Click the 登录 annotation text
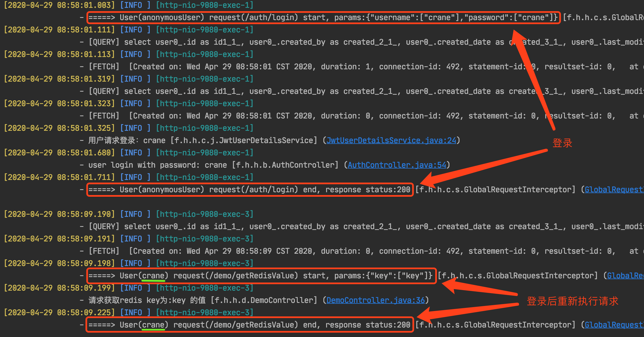This screenshot has width=644, height=337. click(562, 143)
